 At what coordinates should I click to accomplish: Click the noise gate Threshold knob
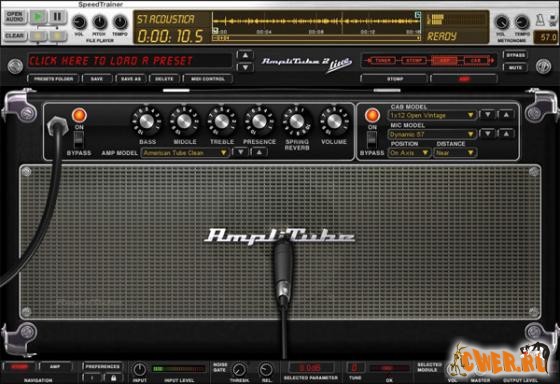pyautogui.click(x=239, y=370)
